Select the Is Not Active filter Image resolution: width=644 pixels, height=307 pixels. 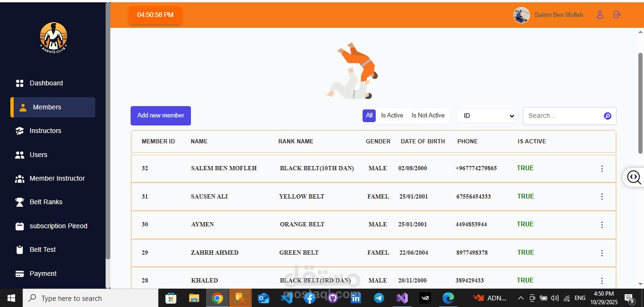click(x=428, y=116)
